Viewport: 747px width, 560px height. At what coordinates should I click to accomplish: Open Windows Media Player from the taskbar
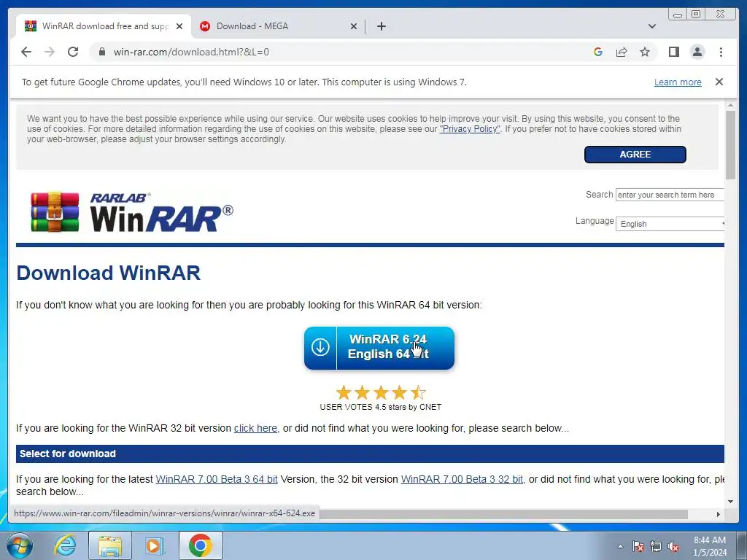(154, 545)
